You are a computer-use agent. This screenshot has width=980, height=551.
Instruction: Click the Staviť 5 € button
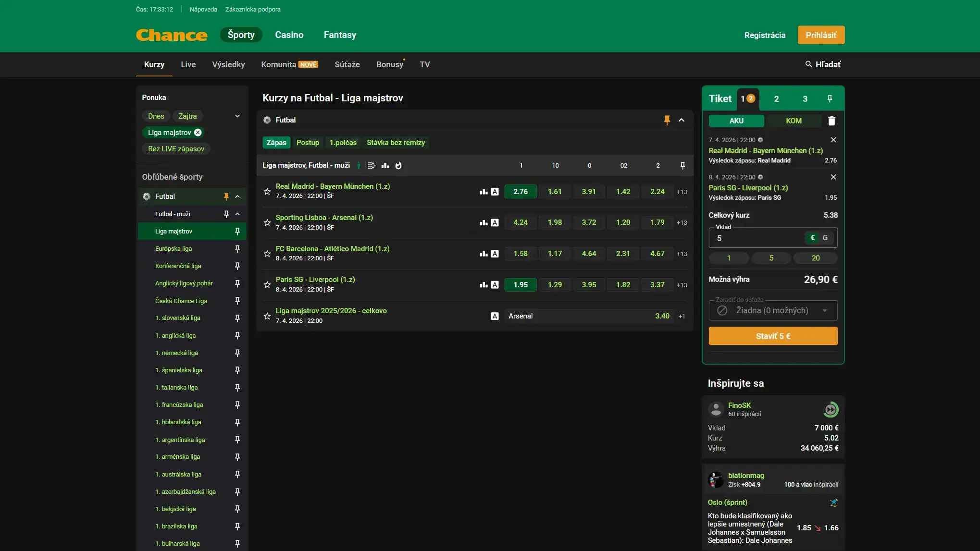(773, 336)
